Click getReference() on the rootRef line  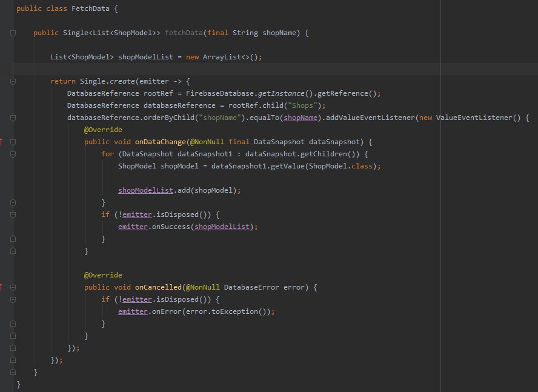pyautogui.click(x=347, y=93)
